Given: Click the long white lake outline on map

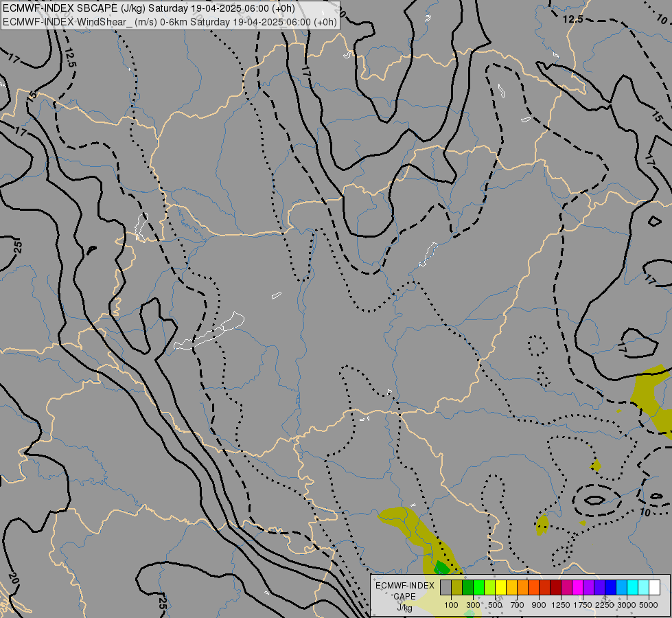Looking at the screenshot, I should [209, 332].
